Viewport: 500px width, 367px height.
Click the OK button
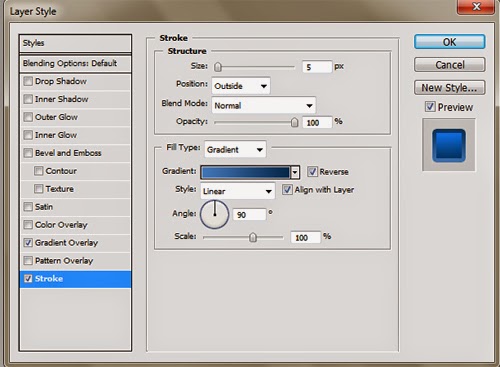[x=449, y=42]
